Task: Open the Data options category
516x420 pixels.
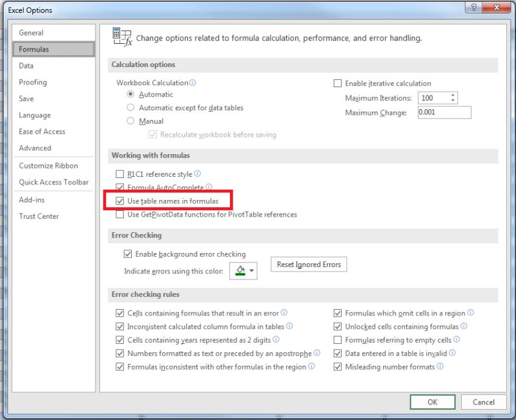Action: point(54,65)
